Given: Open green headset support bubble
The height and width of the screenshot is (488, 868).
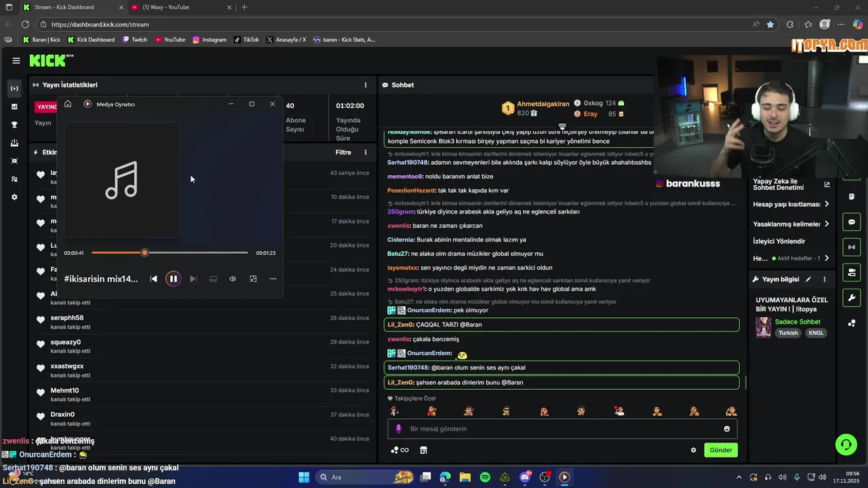Looking at the screenshot, I should (x=846, y=445).
